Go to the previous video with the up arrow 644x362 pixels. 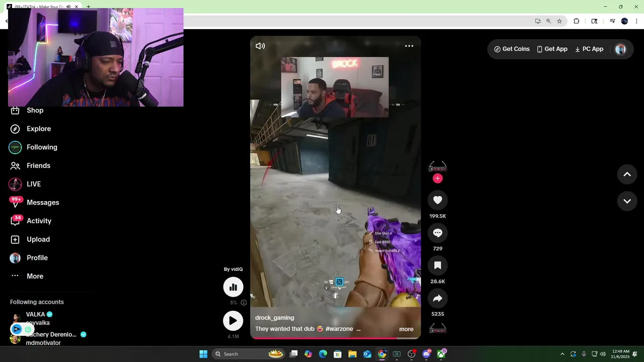(x=627, y=174)
